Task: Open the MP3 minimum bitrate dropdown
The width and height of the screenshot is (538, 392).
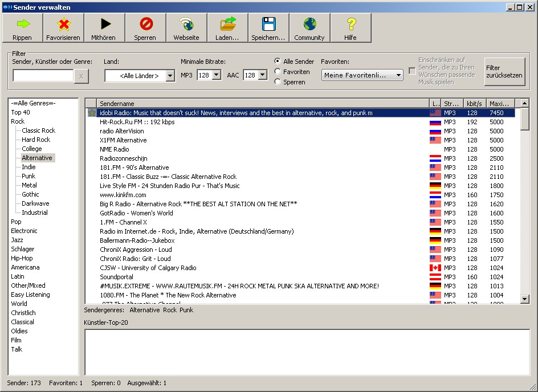Action: [217, 75]
